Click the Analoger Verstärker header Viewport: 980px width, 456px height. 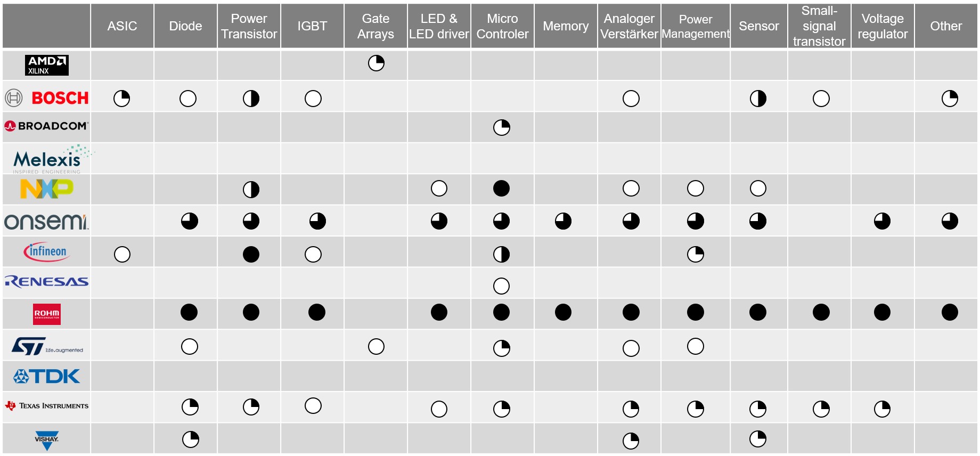[x=629, y=26]
